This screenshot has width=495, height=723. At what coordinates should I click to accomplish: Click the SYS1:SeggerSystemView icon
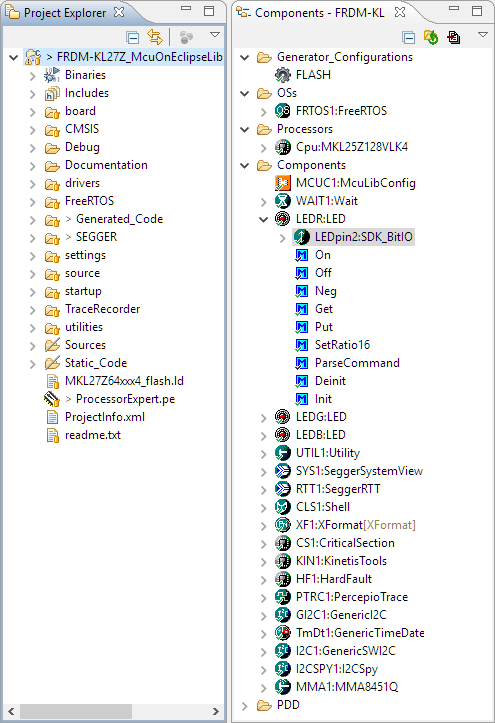(x=283, y=471)
